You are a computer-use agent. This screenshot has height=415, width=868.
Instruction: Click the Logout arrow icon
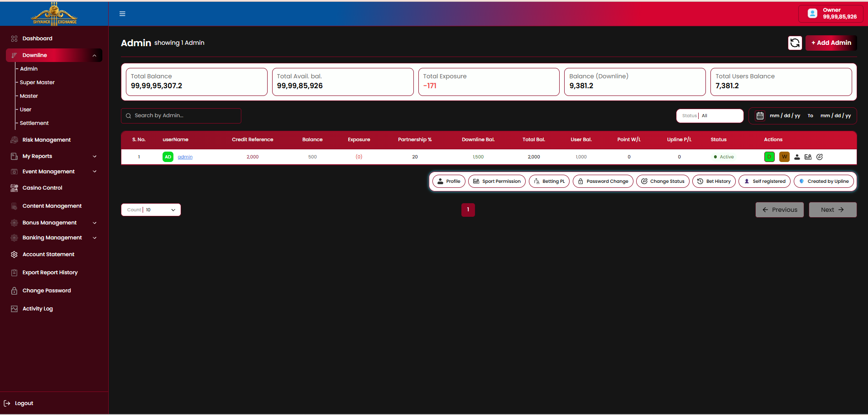[7, 403]
